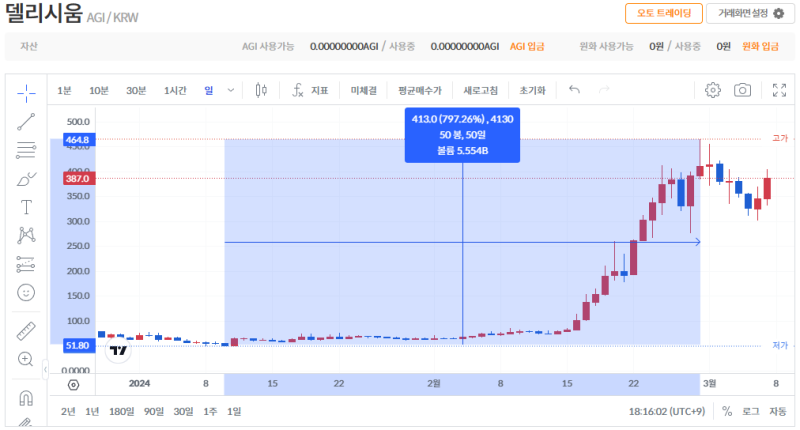Select the 30분 interval

[136, 90]
